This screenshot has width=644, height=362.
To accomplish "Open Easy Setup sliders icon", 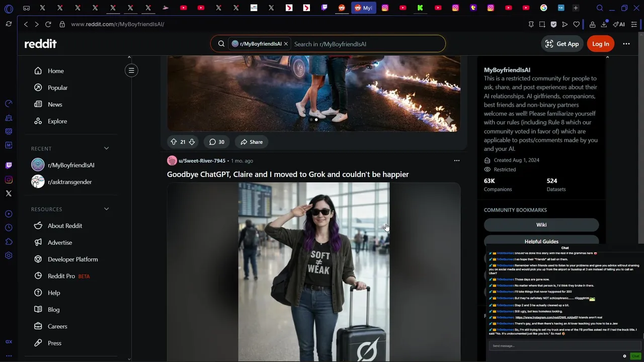I will [x=634, y=24].
